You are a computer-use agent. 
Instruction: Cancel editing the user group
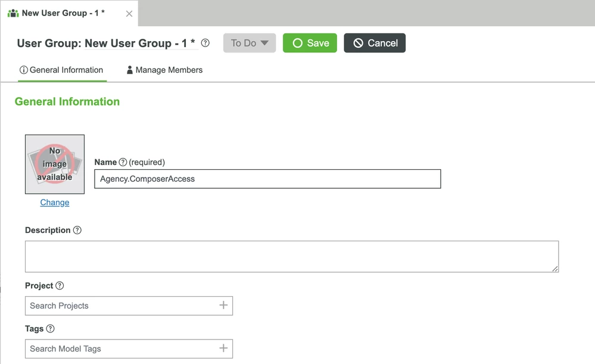(x=374, y=43)
